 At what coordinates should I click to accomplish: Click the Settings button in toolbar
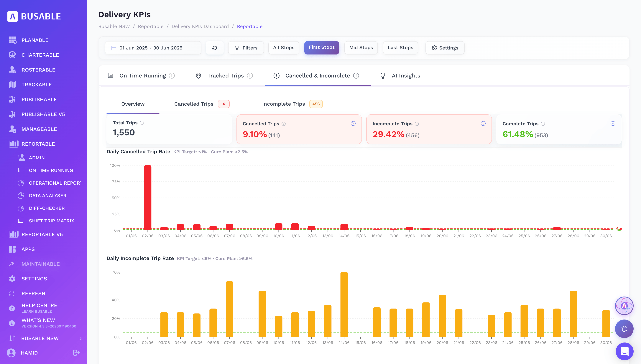coord(445,48)
